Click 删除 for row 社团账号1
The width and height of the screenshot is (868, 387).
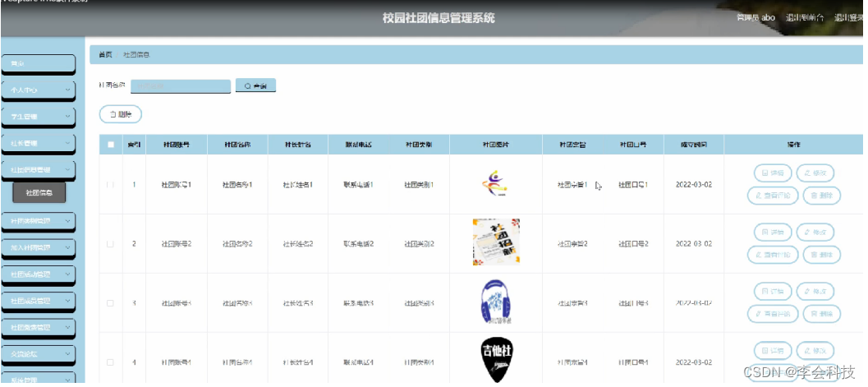point(821,196)
